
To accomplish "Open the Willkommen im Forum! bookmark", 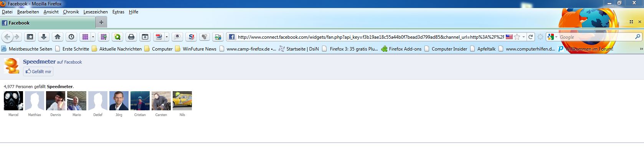I will pos(586,49).
